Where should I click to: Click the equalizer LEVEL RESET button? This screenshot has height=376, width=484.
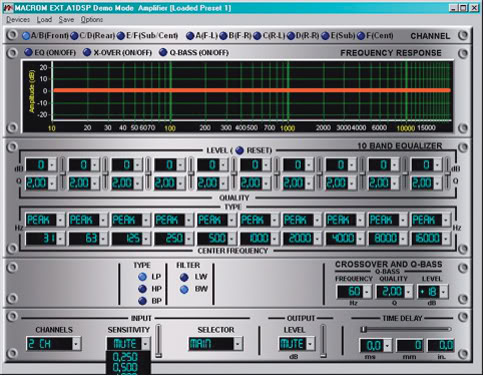(x=240, y=151)
